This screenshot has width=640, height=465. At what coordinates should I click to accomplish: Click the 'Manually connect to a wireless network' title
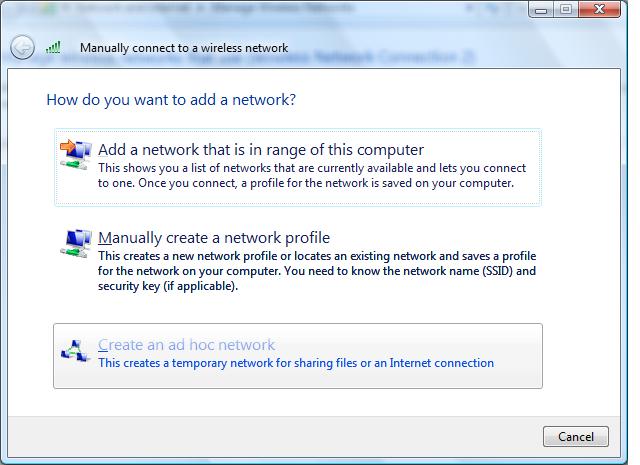coord(184,48)
